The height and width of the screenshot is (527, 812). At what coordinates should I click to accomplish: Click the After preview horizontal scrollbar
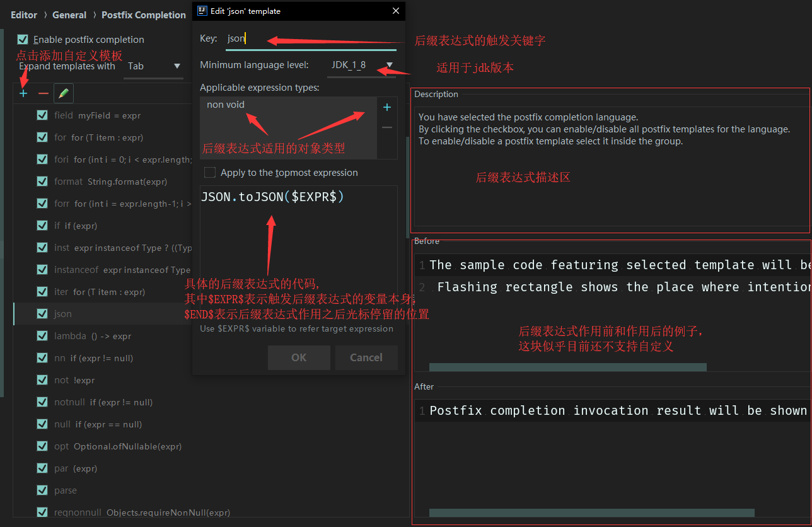pyautogui.click(x=591, y=513)
